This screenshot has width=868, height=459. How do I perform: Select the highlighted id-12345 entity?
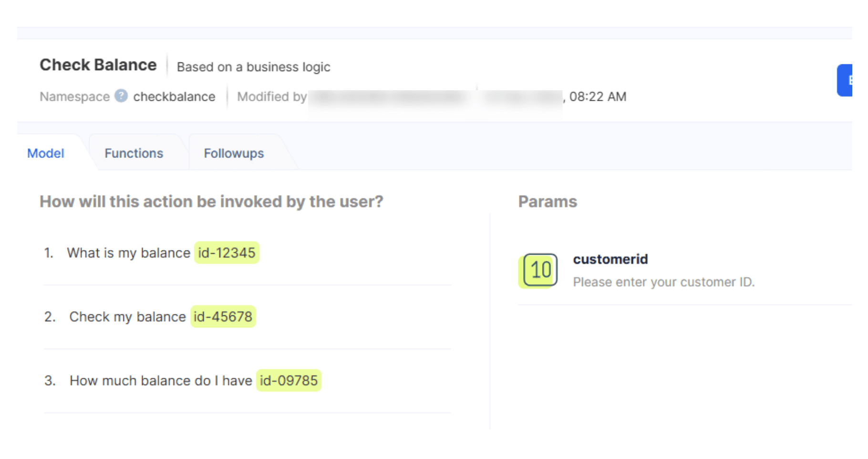coord(227,252)
